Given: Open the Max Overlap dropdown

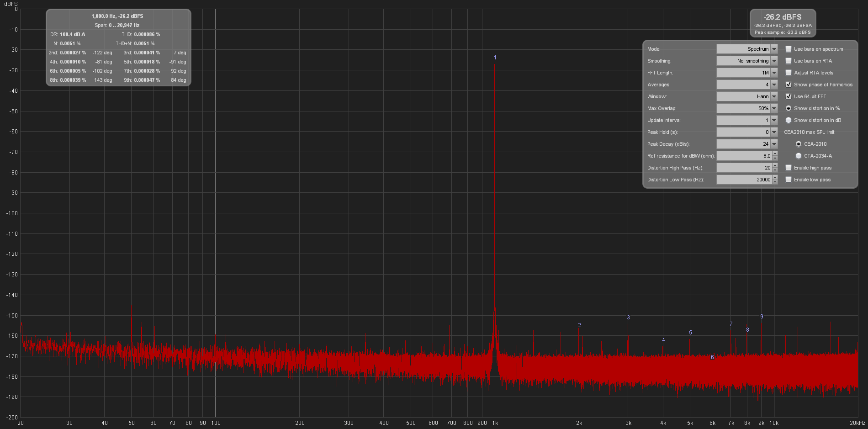Looking at the screenshot, I should (x=773, y=108).
